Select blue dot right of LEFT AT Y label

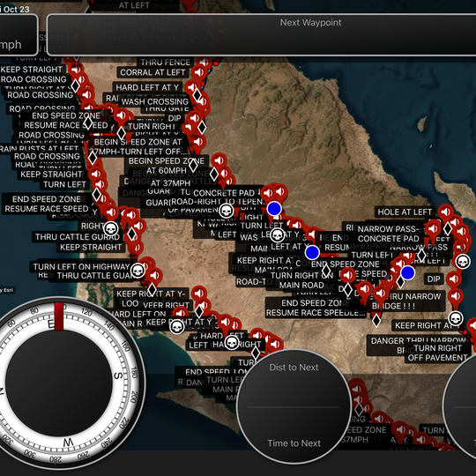point(312,252)
